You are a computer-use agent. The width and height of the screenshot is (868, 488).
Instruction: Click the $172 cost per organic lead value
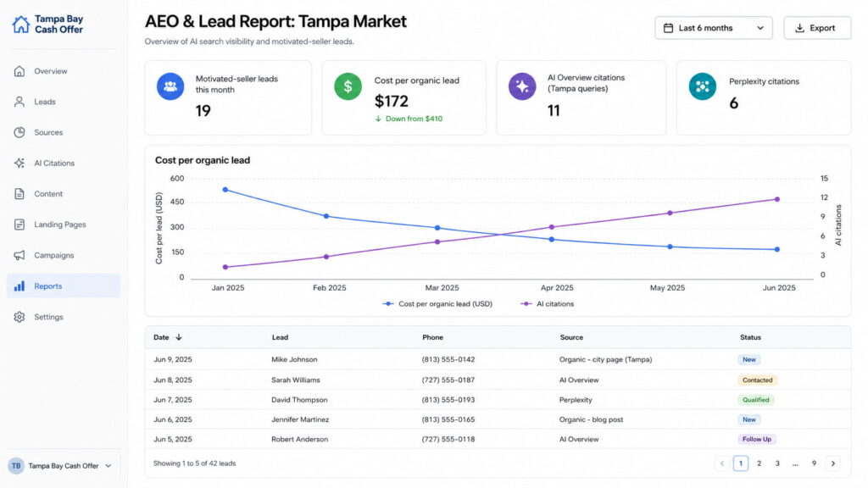coord(392,102)
